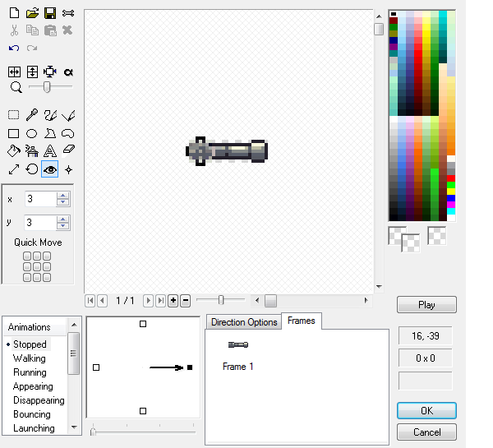Select the Appearing animation
This screenshot has width=493, height=448.
[x=33, y=386]
